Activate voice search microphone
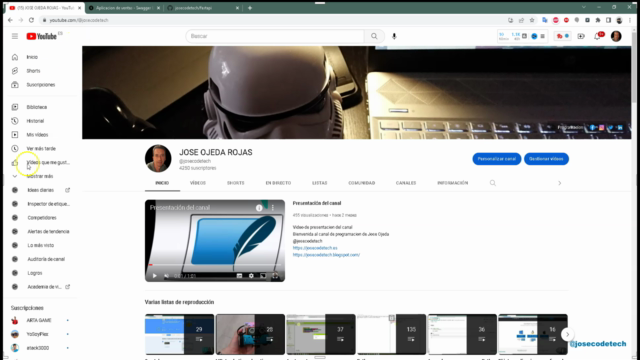This screenshot has width=640, height=360. point(394,36)
